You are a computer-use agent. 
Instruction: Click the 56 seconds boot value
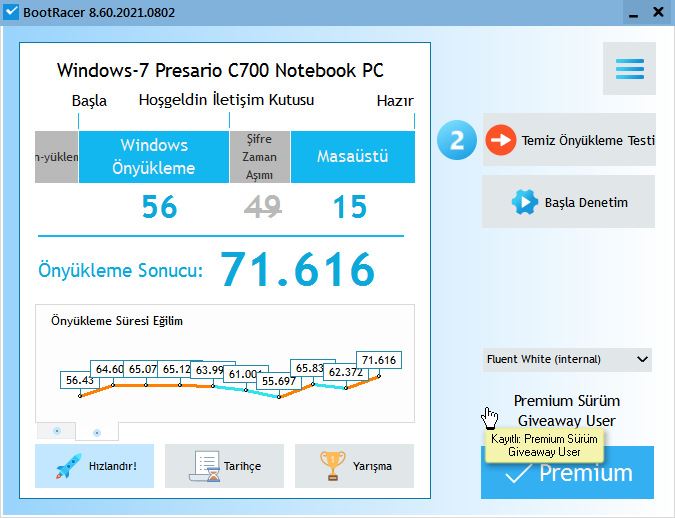pyautogui.click(x=159, y=207)
